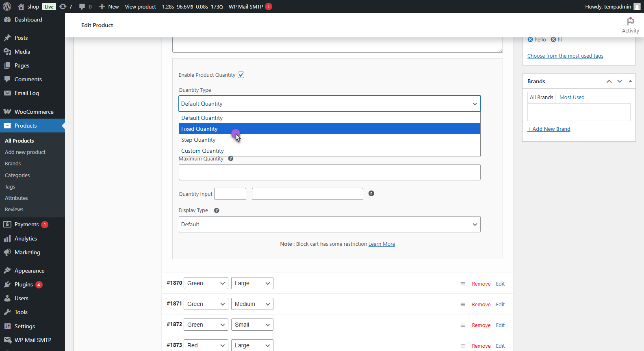
Task: Click the Add New Brand link
Action: tap(549, 129)
